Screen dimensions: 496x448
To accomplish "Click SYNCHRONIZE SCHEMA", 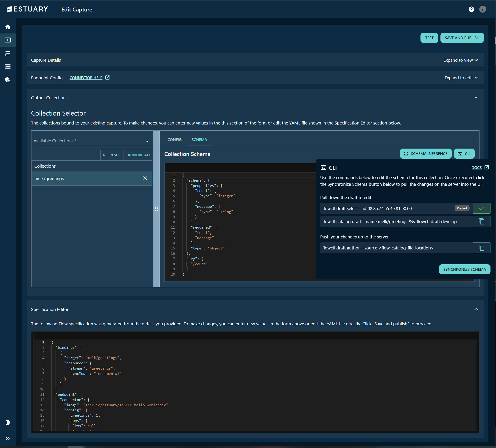I will (x=465, y=269).
